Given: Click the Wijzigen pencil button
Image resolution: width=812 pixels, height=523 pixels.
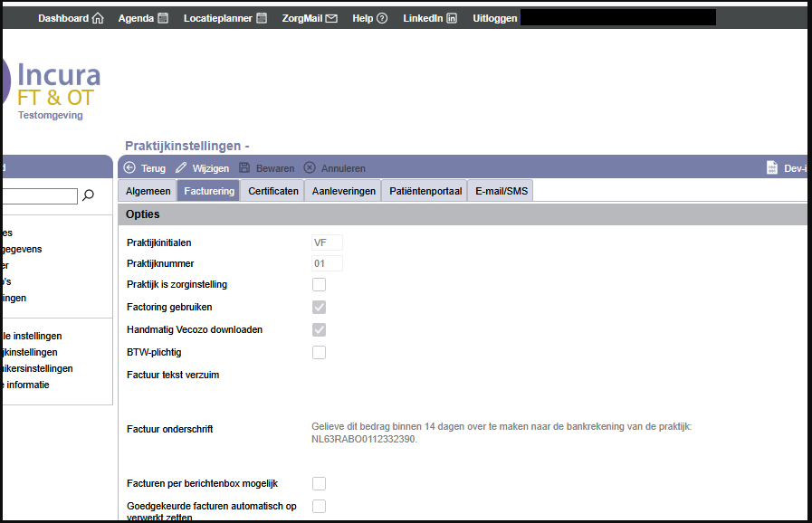Looking at the screenshot, I should click(203, 168).
